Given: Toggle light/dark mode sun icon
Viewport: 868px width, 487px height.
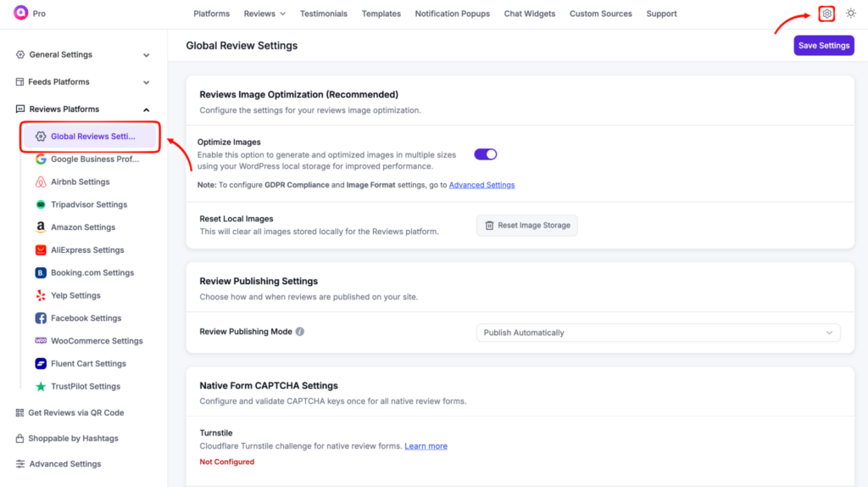Looking at the screenshot, I should tap(851, 14).
